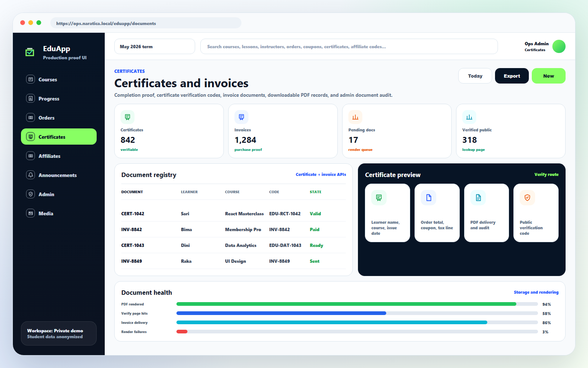The width and height of the screenshot is (588, 368).
Task: Click the Invoice delivery progress bar
Action: coord(357,322)
